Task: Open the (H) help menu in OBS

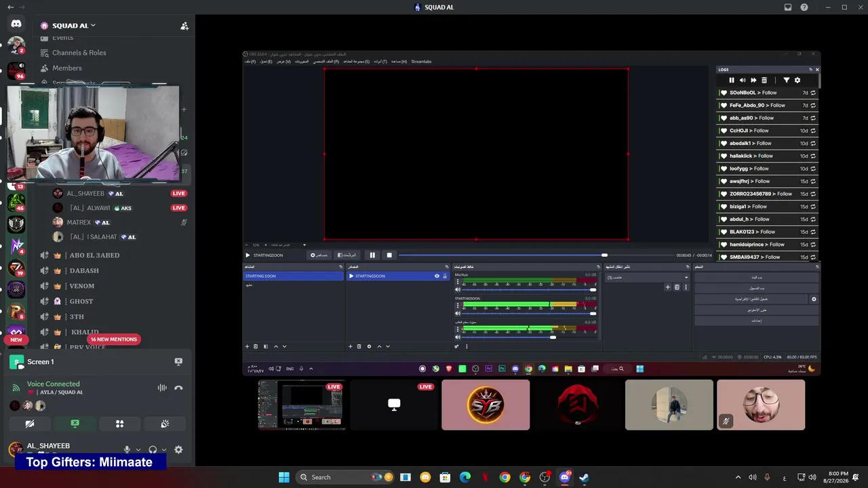Action: pos(399,62)
